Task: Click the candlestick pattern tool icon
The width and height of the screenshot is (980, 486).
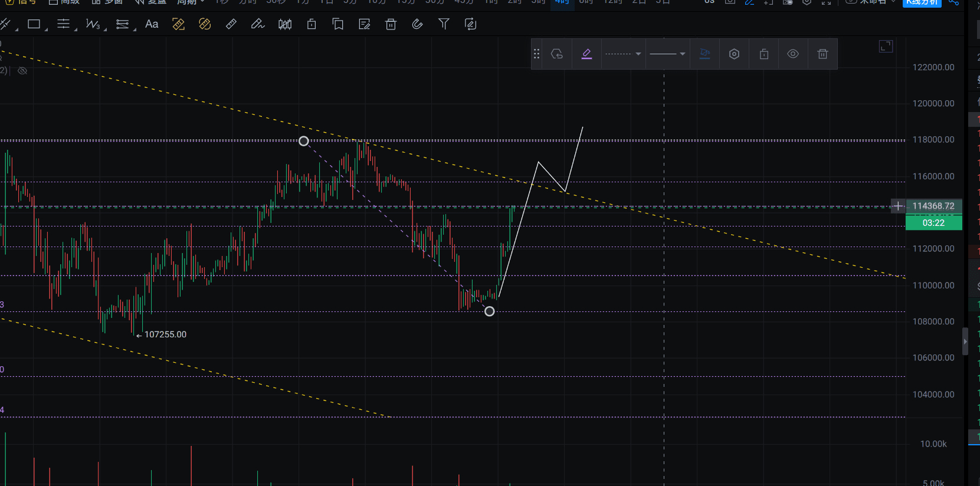Action: point(285,24)
